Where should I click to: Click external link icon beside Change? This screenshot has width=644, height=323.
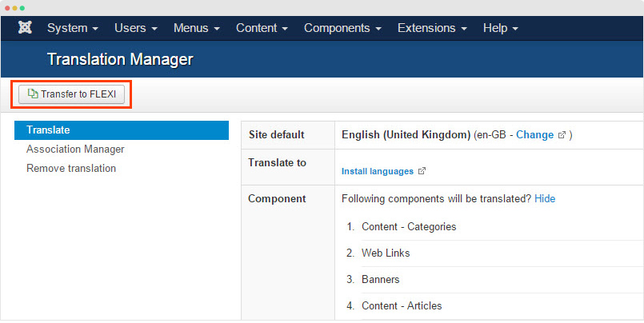tap(562, 134)
